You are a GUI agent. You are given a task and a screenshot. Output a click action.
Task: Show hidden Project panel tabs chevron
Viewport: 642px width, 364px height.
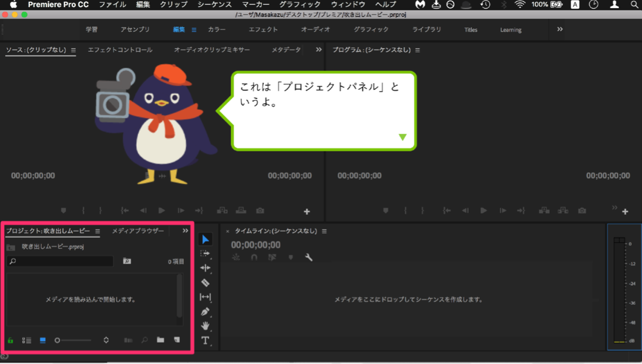186,231
